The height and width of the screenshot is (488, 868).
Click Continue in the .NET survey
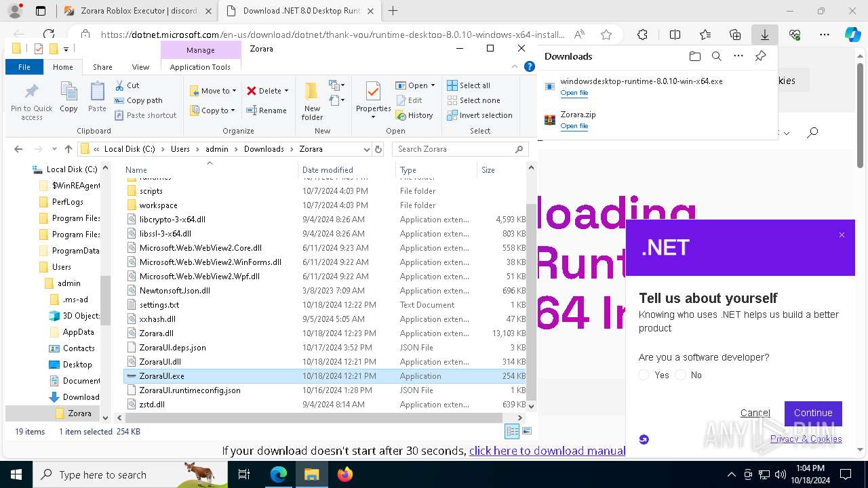point(813,413)
